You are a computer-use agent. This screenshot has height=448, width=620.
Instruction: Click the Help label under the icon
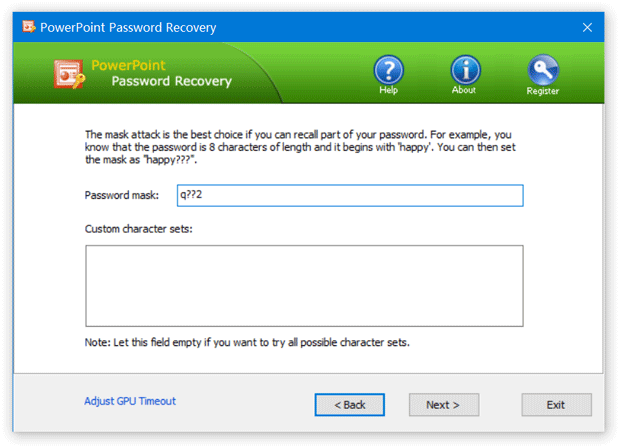[388, 91]
